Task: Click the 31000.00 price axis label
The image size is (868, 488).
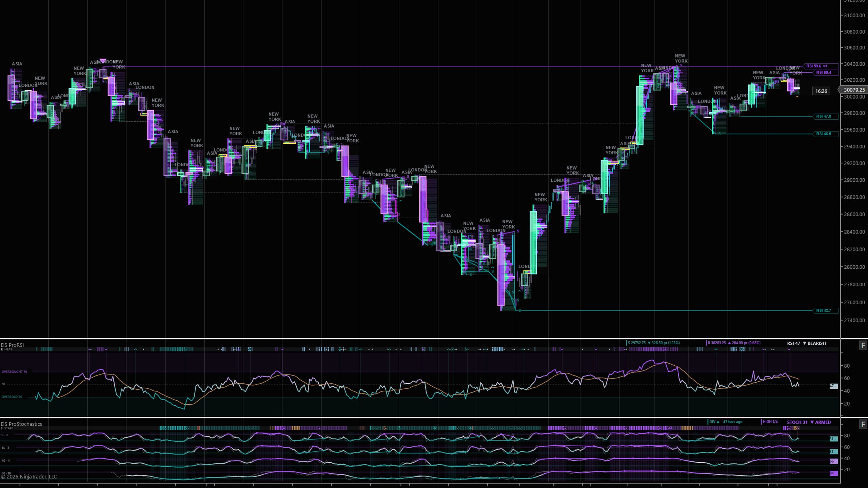Action: (x=854, y=15)
